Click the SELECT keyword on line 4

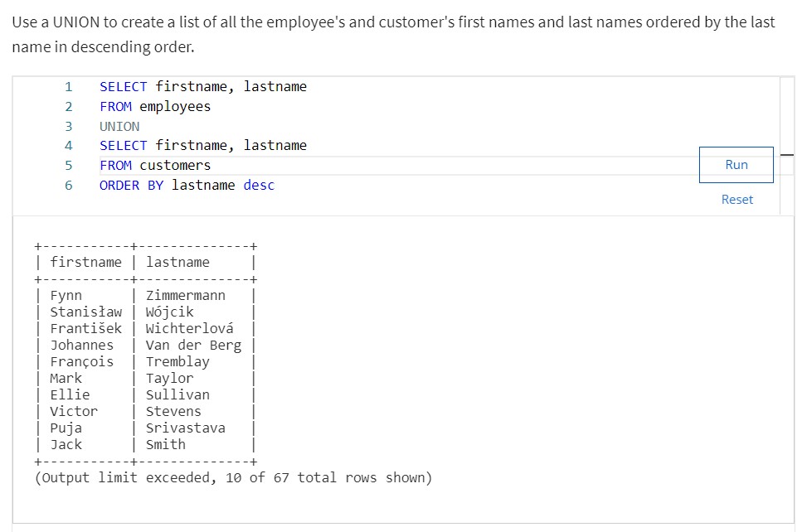122,145
